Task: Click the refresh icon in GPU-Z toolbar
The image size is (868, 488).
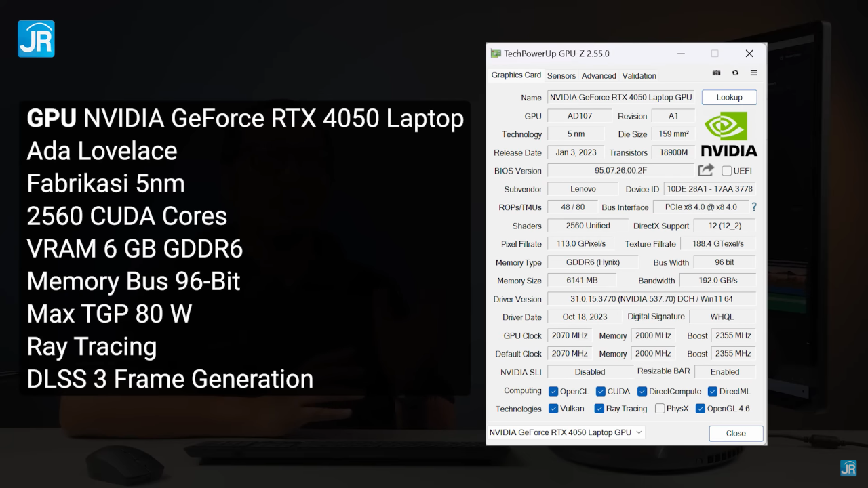Action: [735, 73]
